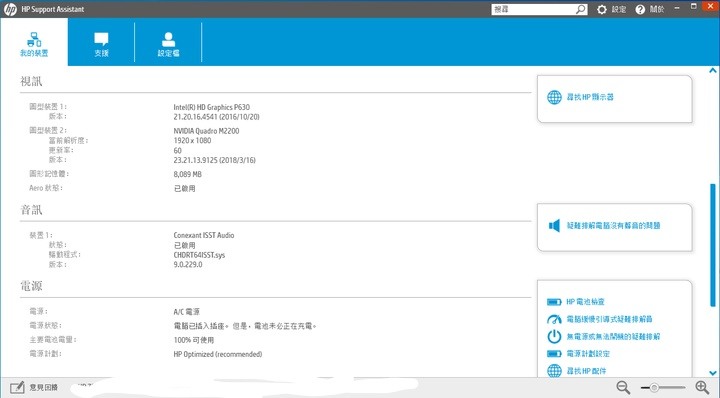The width and height of the screenshot is (720, 398).
Task: Open the 我的裝置 tab
Action: point(34,42)
